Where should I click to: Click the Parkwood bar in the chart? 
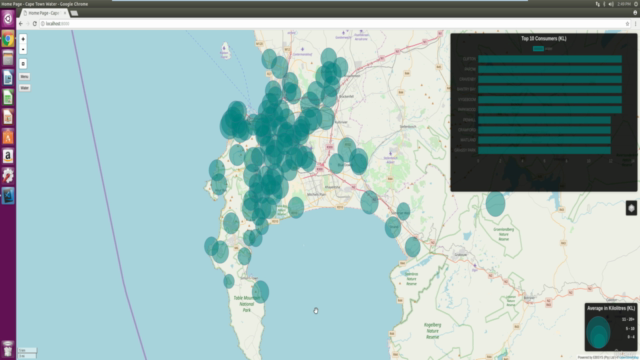[x=550, y=110]
